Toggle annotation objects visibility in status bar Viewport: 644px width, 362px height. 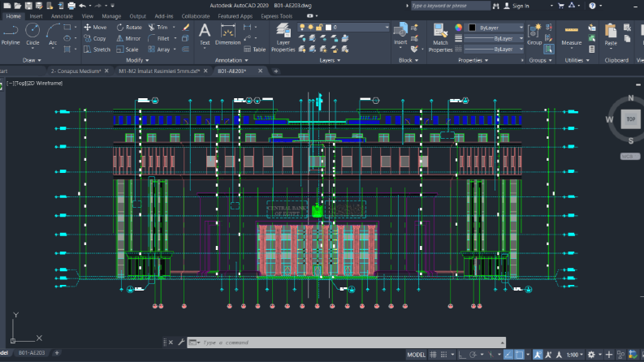click(x=538, y=355)
